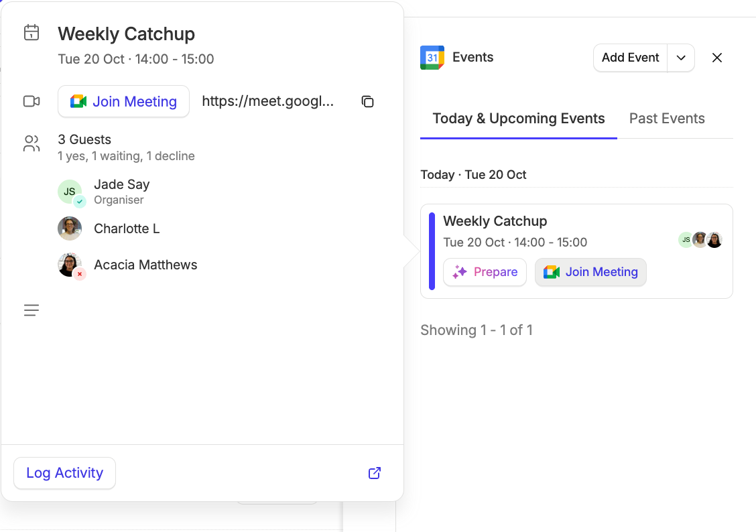Screen dimensions: 756x532
Task: Click the popup date 'Tue 20 Oct · 14:00 - 15:00' under the title
Action: click(x=136, y=59)
